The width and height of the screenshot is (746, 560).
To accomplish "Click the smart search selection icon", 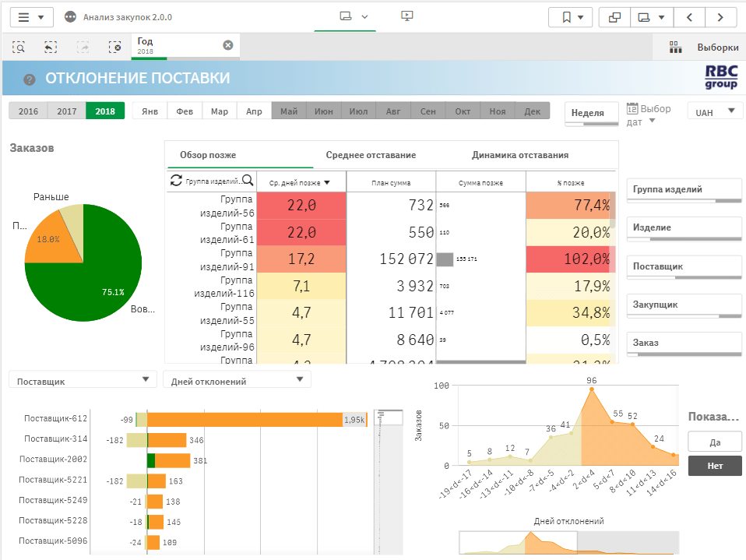I will 19,47.
